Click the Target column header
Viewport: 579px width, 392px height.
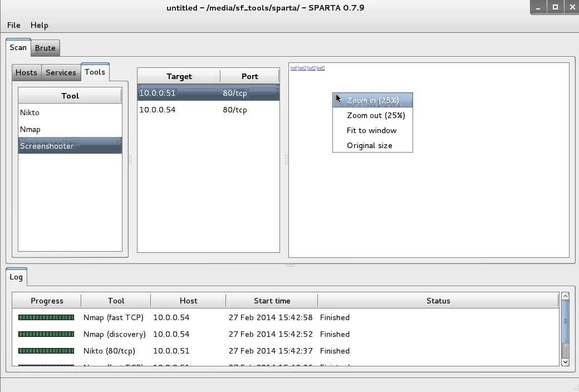(x=179, y=76)
